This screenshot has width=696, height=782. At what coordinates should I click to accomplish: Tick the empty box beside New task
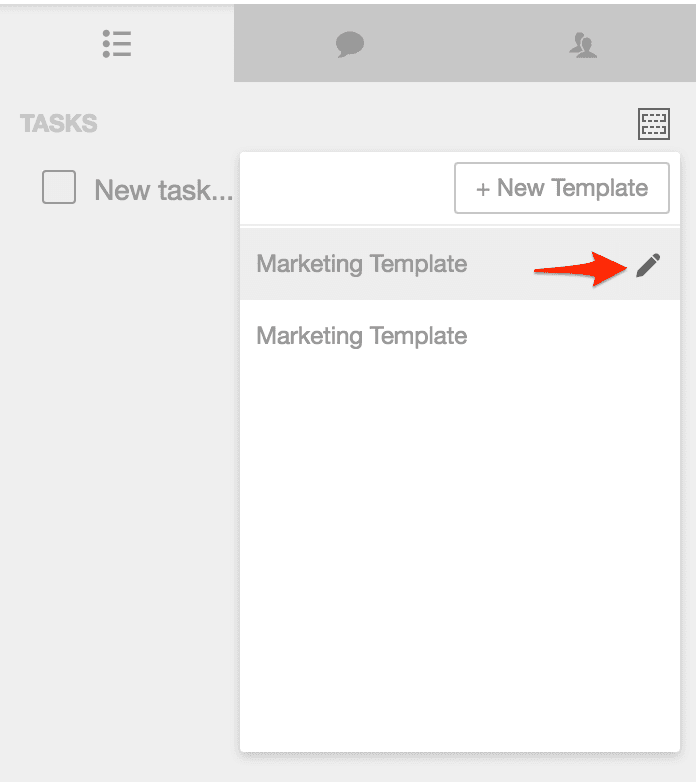(59, 187)
